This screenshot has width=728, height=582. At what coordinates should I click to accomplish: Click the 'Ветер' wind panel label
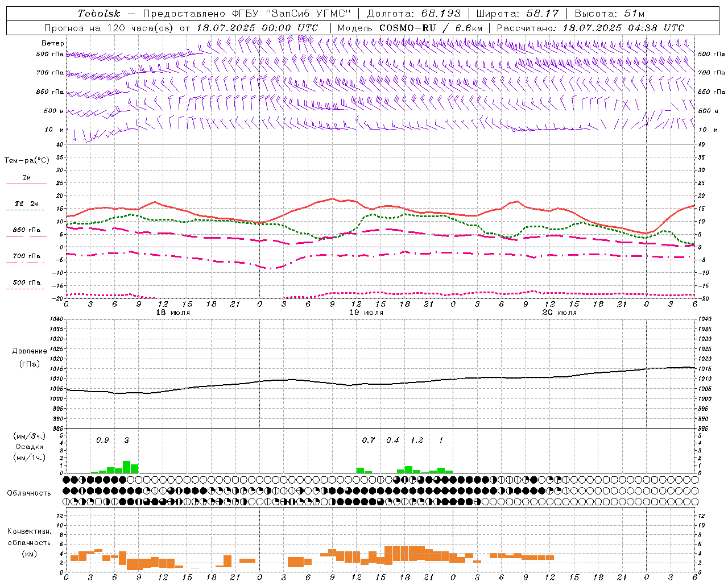(x=52, y=43)
